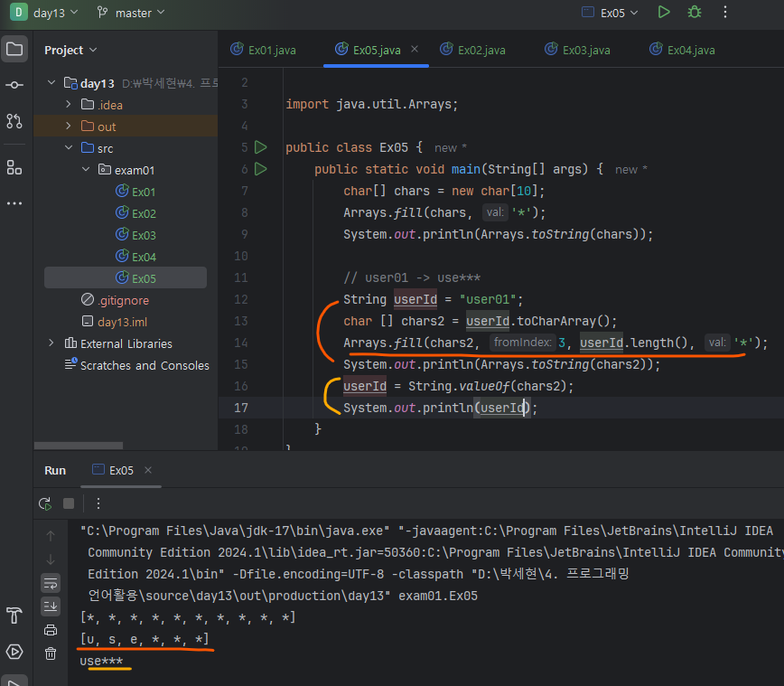Print the console output
Screen dimensions: 784x686
(51, 630)
